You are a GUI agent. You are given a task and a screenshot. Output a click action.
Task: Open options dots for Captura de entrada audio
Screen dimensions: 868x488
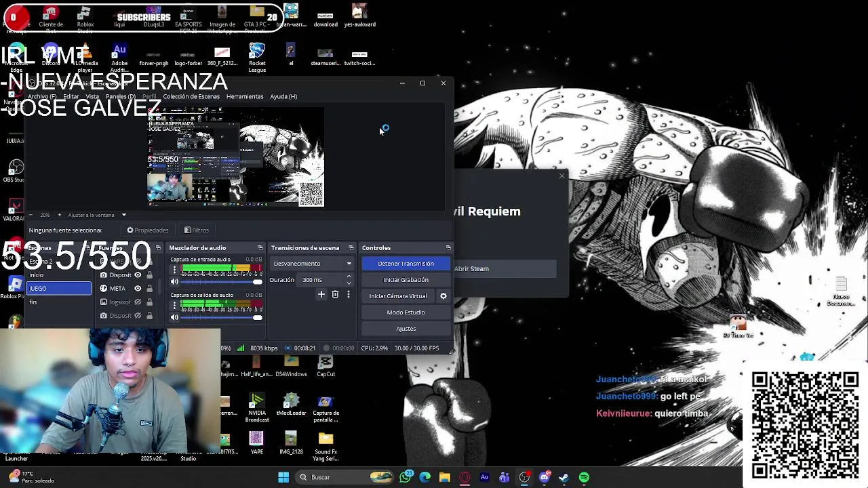click(x=174, y=270)
